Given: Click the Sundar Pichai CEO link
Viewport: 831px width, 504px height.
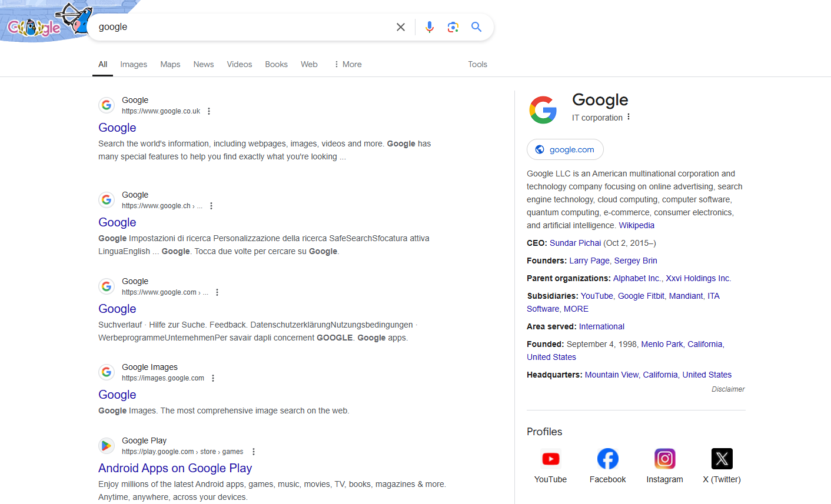Looking at the screenshot, I should click(x=575, y=243).
